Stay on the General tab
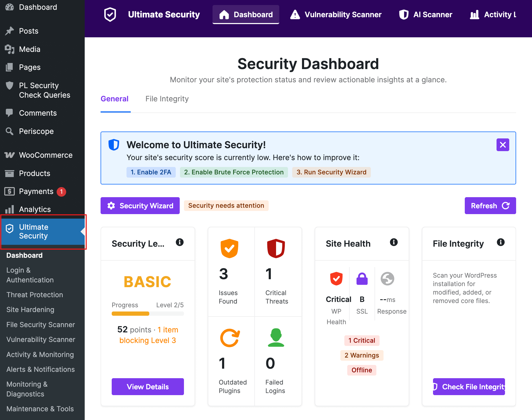Viewport: 532px width, 420px height. 115,99
